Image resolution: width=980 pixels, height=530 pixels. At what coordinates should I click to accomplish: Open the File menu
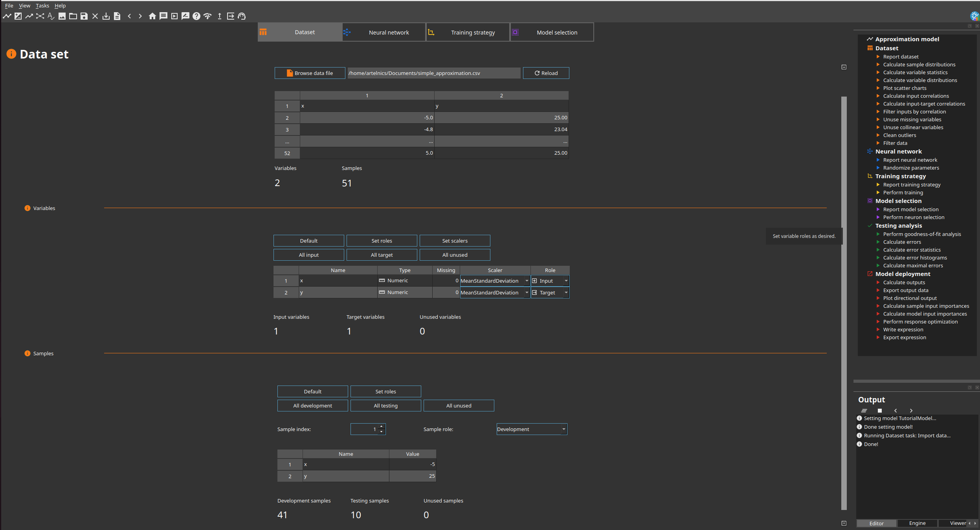[9, 5]
